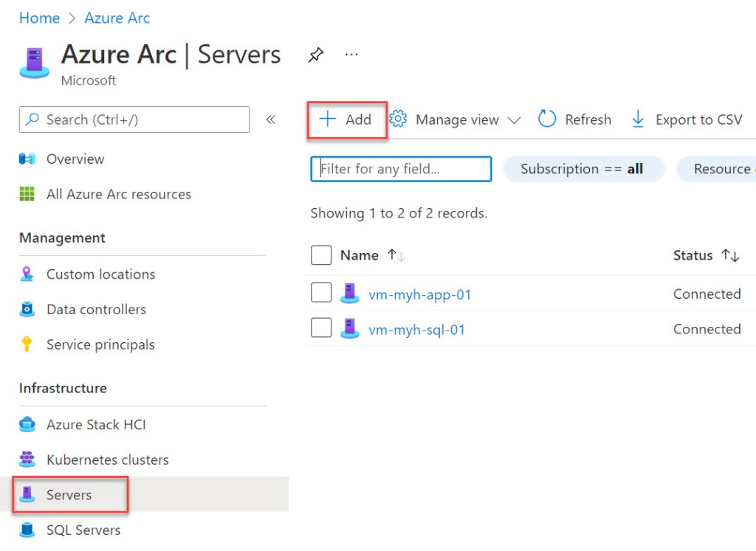Check the box for vm-myh-sql-01

click(x=321, y=329)
